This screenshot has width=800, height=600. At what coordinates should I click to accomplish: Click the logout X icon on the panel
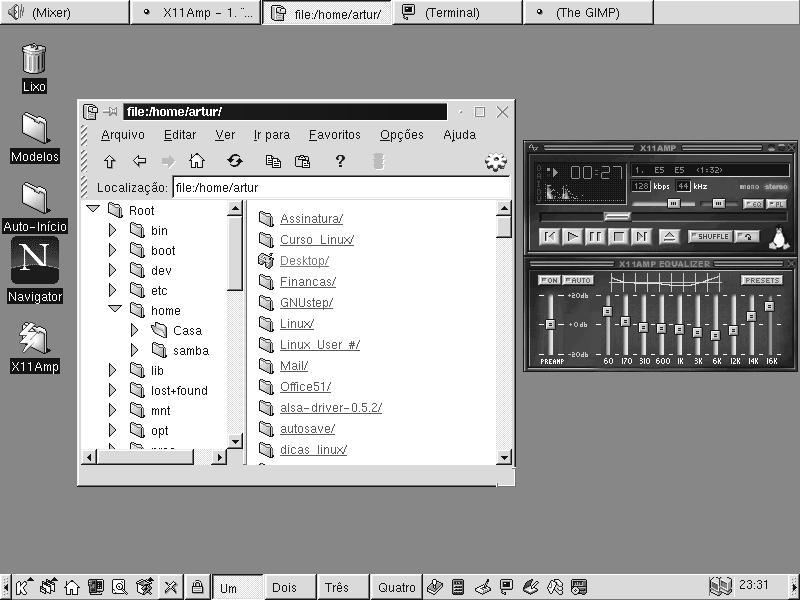tap(170, 587)
